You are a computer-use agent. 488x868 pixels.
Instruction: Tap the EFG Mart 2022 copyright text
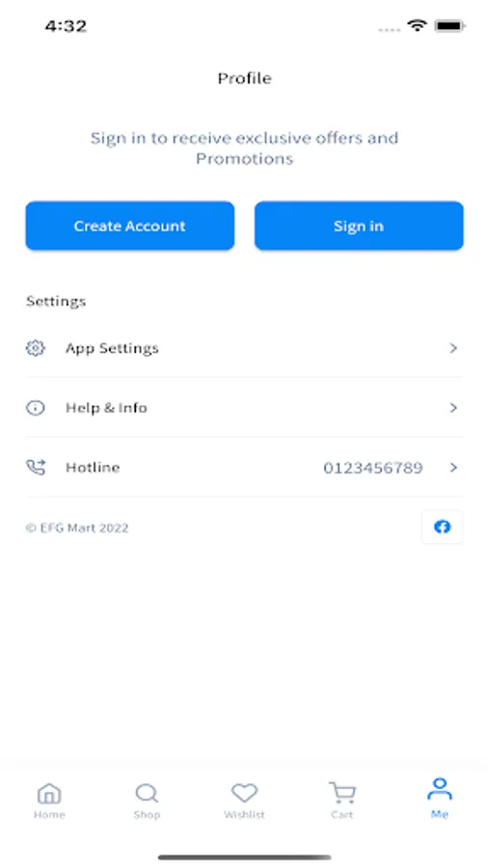coord(77,529)
